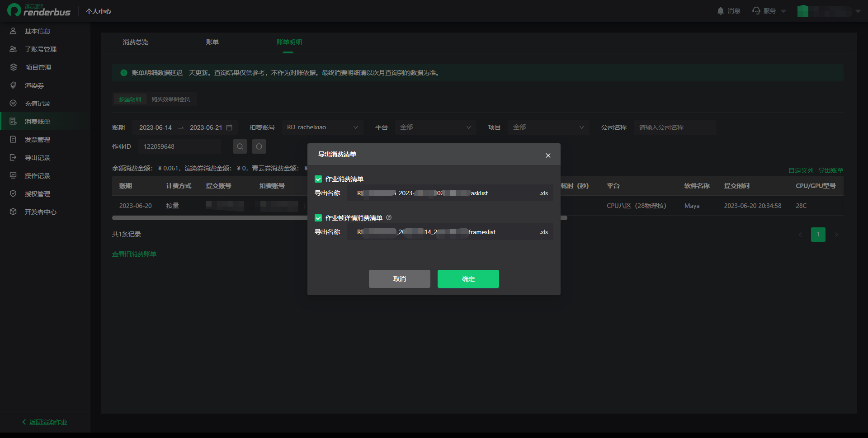The width and height of the screenshot is (868, 438).
Task: Open the 导出记录 export icon
Action: (13, 158)
